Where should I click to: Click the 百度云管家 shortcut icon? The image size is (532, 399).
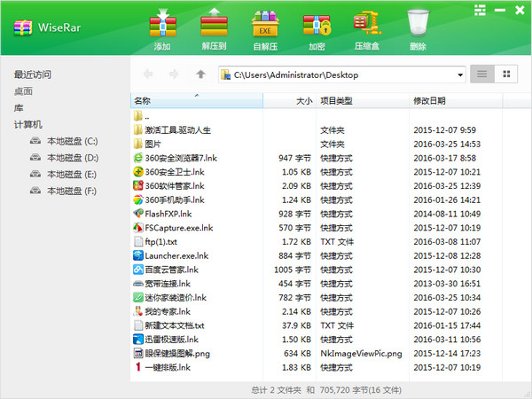[x=138, y=270]
